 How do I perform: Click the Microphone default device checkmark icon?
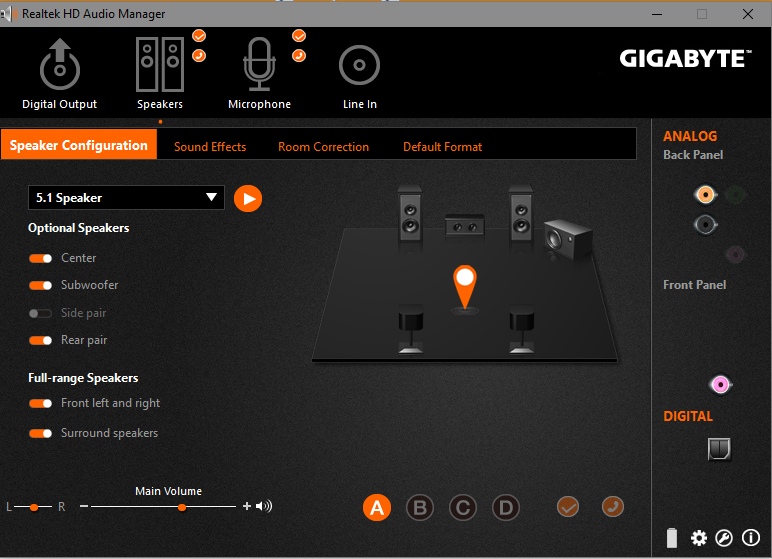pos(299,36)
